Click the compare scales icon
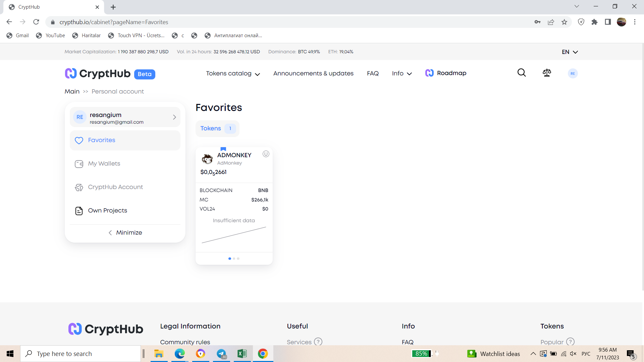The image size is (644, 362). point(547,73)
